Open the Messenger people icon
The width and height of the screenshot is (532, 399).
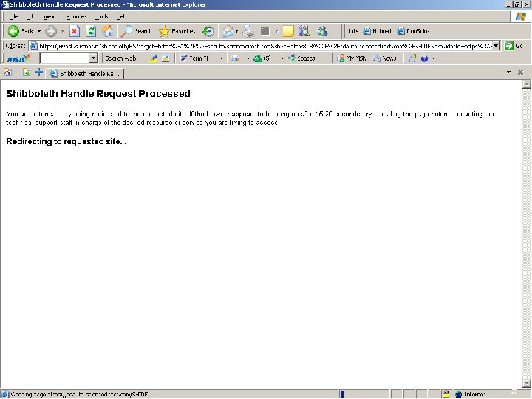(x=321, y=31)
